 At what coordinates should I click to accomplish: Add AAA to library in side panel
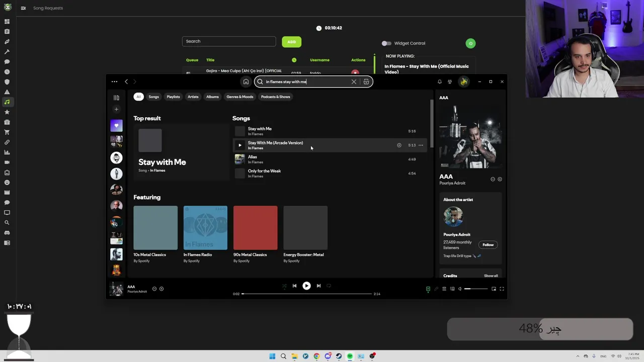[x=500, y=179]
